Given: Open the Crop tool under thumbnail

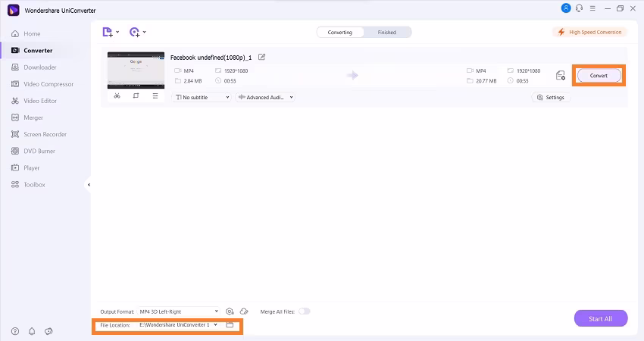Looking at the screenshot, I should pyautogui.click(x=136, y=95).
